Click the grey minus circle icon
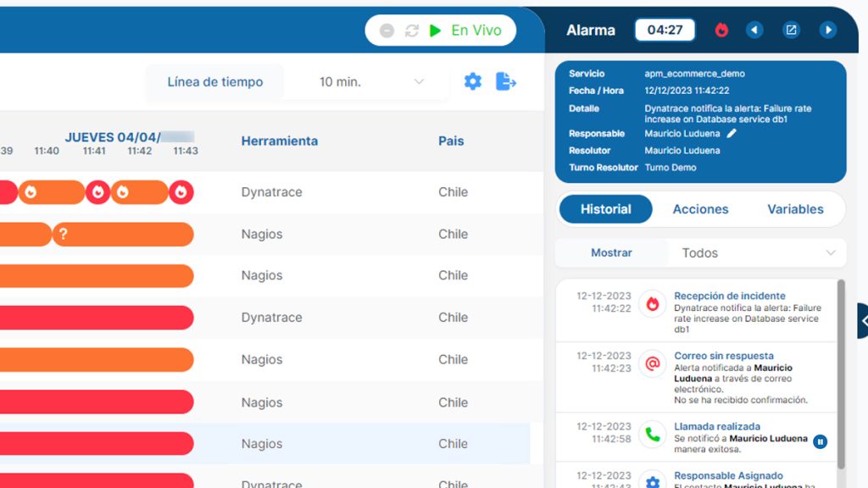868x488 pixels. (x=387, y=30)
